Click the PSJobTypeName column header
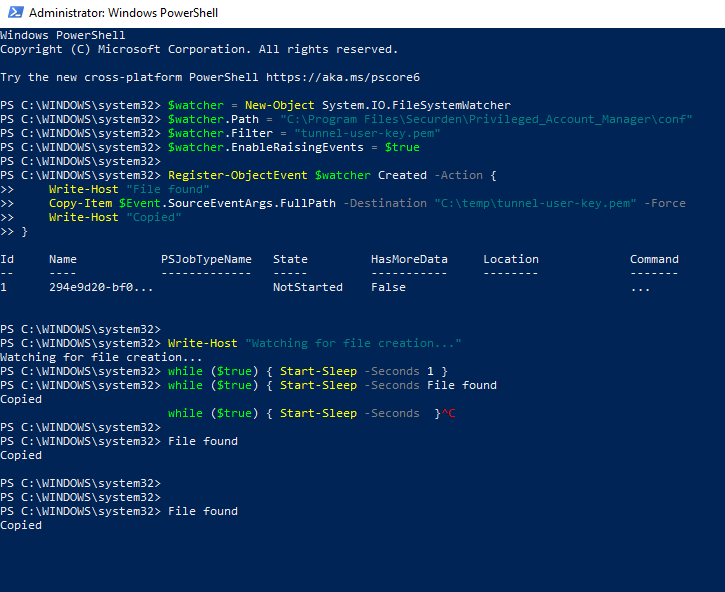Image resolution: width=725 pixels, height=592 pixels. tap(206, 259)
